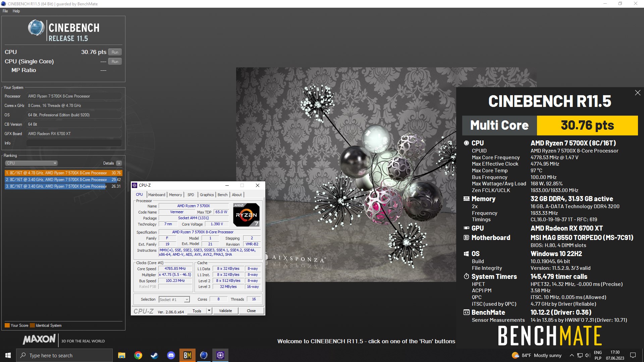Click the Ryzen 7 logo in CPU-Z
644x362 pixels.
247,215
